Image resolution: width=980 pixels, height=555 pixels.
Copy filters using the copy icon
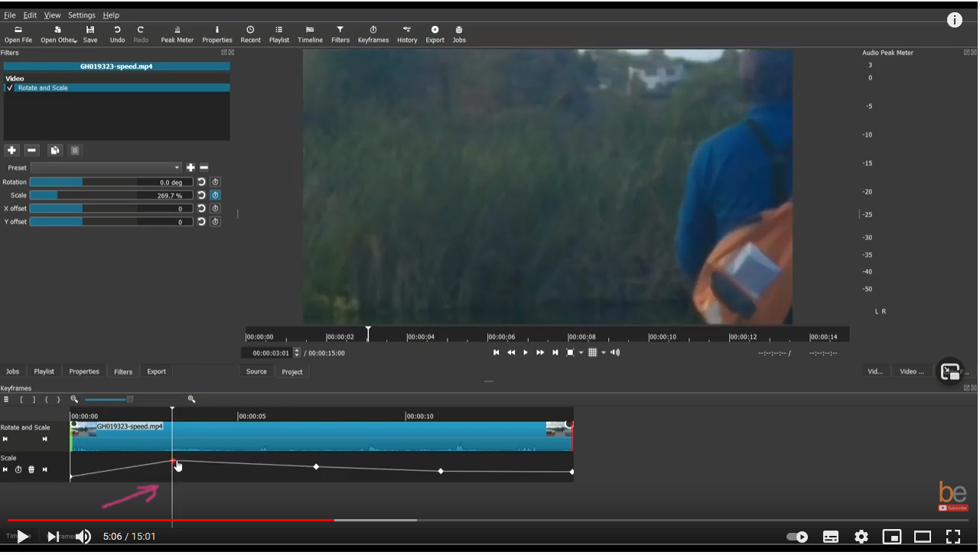point(54,150)
